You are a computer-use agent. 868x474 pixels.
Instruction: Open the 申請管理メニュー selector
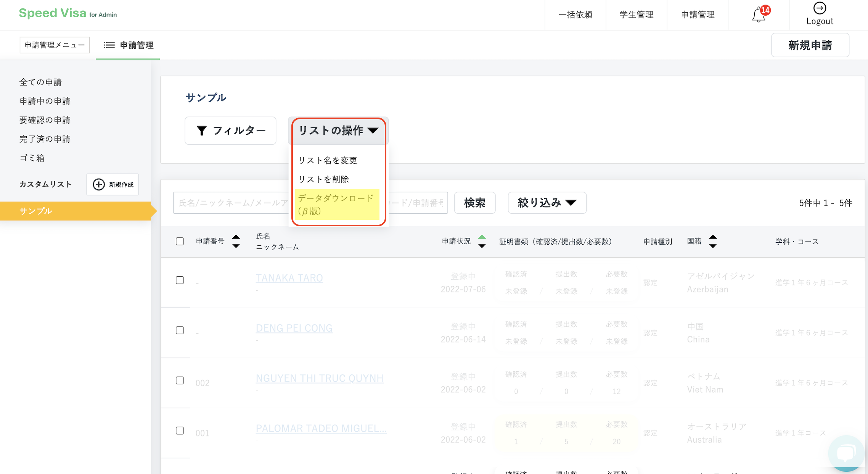coord(55,45)
